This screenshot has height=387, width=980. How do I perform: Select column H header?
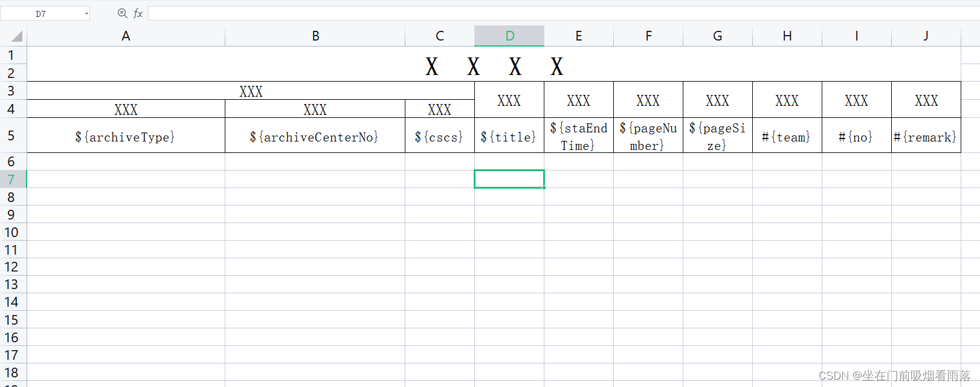[787, 36]
